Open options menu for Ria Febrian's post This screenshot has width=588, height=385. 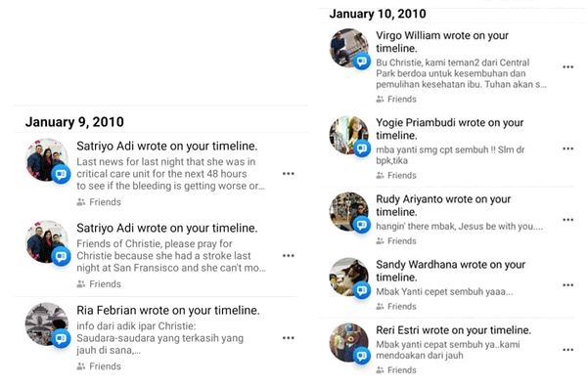pos(288,338)
